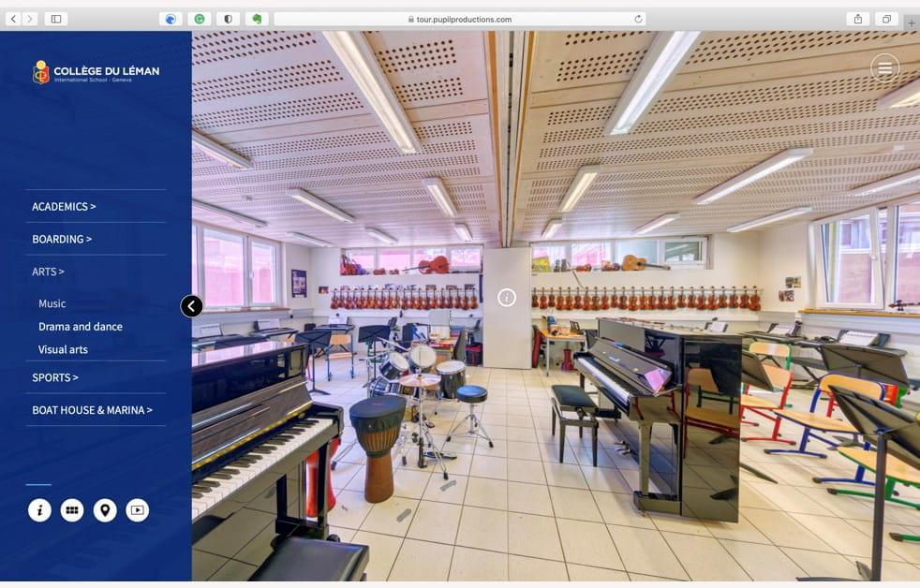
Task: Click the Collège du Léman logo
Action: click(x=96, y=72)
